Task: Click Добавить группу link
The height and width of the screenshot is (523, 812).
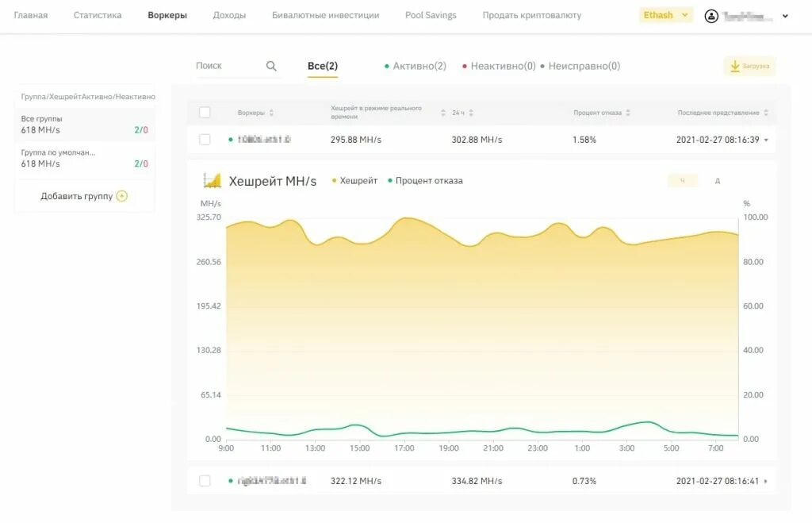Action: [x=77, y=196]
